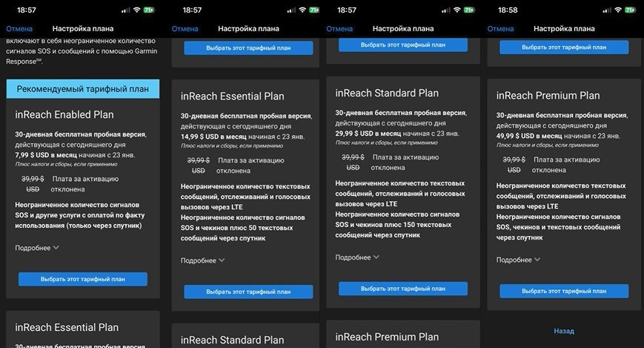Choose the inReach Premium Plan via its bottom button

(564, 291)
